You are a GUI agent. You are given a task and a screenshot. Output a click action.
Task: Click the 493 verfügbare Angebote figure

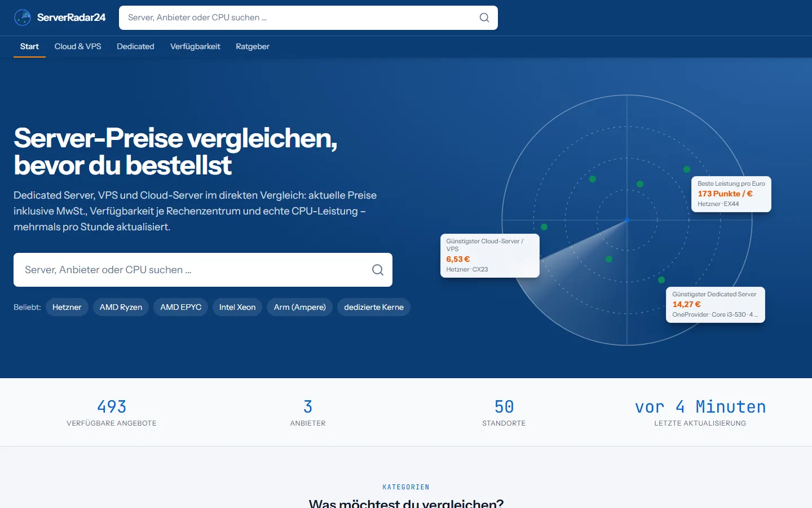[112, 406]
